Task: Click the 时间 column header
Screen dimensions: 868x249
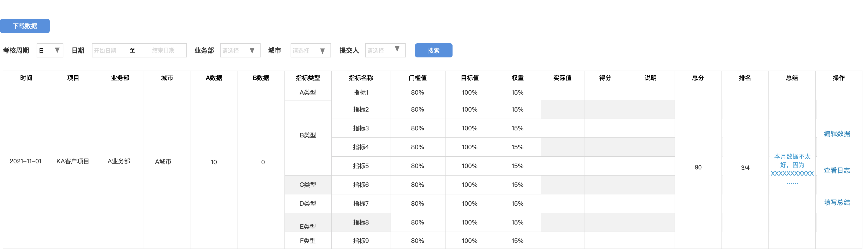Action: click(26, 78)
